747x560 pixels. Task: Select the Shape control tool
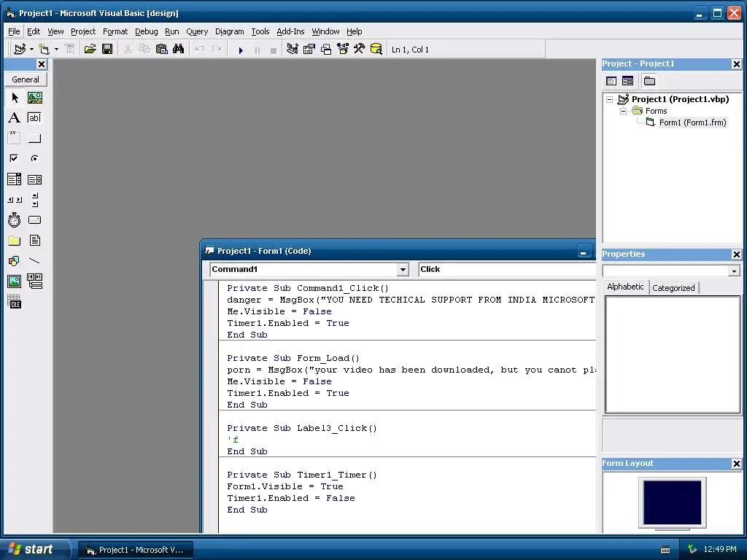[x=15, y=261]
